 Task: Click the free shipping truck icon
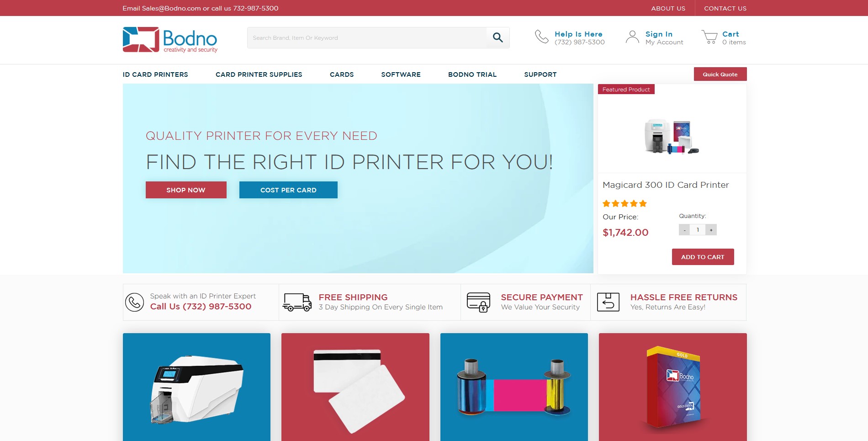(x=297, y=302)
